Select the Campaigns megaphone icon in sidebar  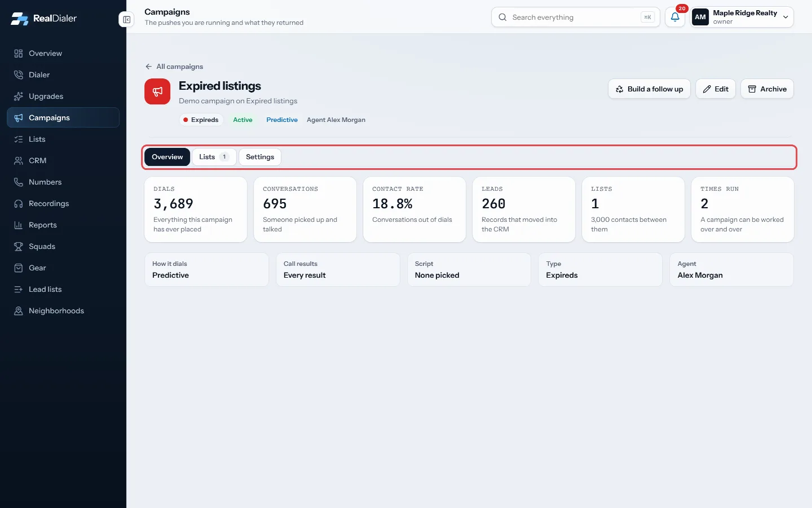19,118
